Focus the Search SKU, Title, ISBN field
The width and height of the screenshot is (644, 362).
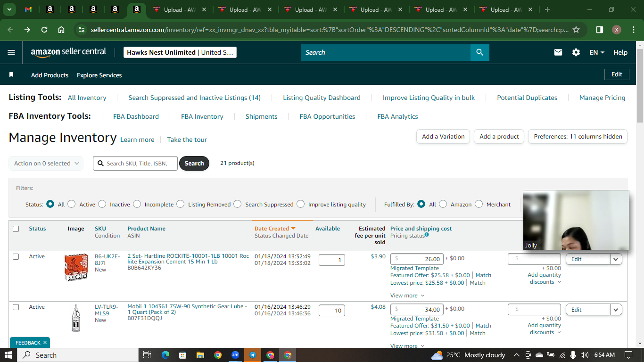(x=135, y=163)
